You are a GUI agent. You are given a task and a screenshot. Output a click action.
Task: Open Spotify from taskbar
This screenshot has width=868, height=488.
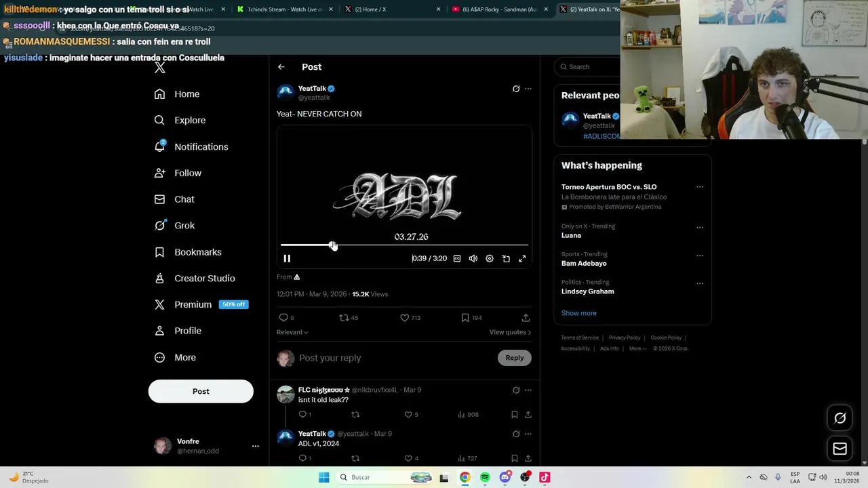pos(485,477)
